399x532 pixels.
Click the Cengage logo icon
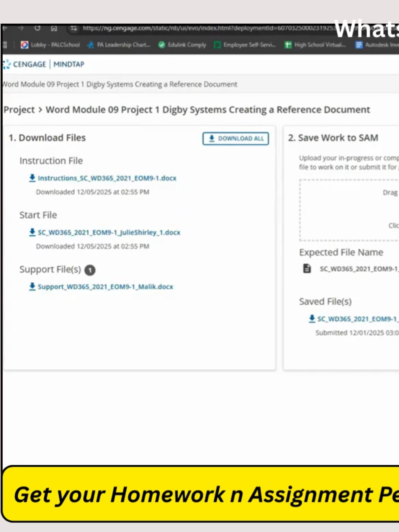tap(6, 64)
